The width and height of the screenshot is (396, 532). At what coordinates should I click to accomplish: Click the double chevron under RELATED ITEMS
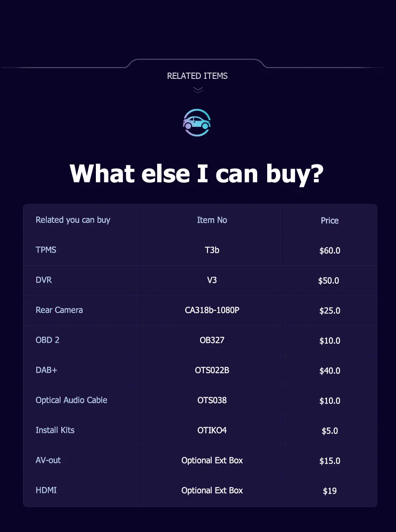[x=198, y=90]
